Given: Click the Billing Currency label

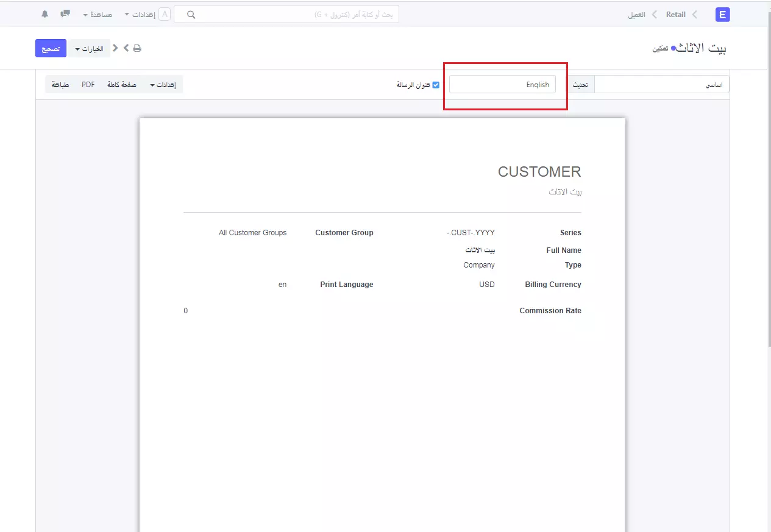Looking at the screenshot, I should click(553, 285).
